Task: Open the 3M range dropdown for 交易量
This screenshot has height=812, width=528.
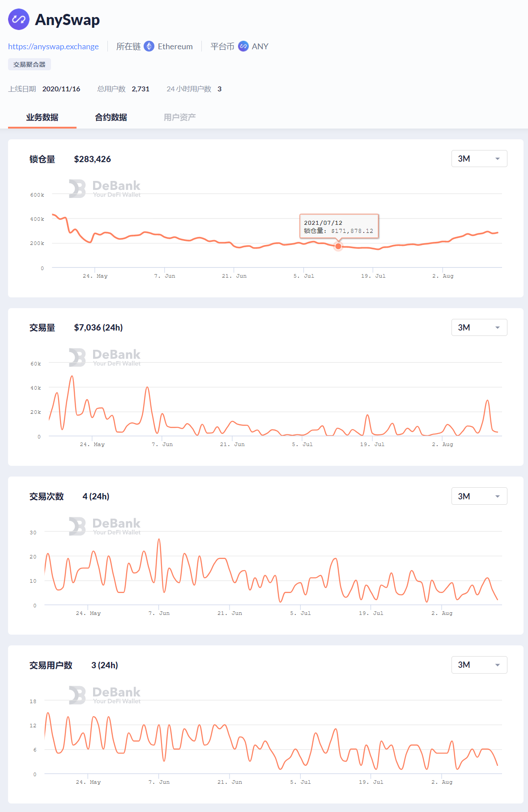Action: pos(479,327)
